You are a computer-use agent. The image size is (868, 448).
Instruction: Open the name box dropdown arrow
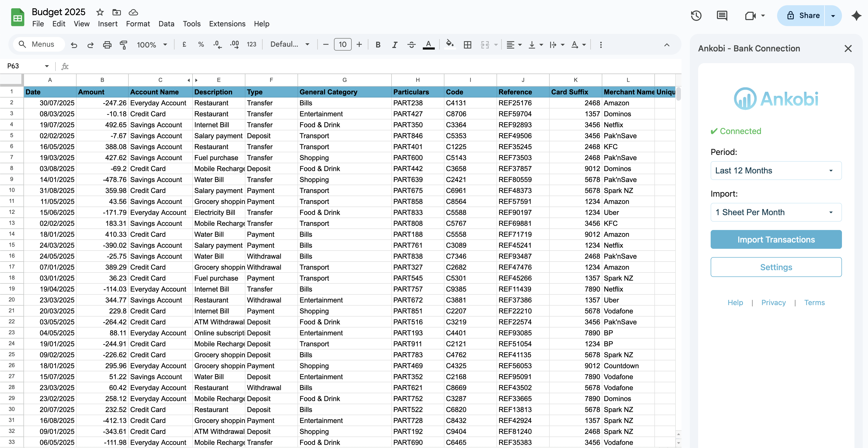point(47,66)
